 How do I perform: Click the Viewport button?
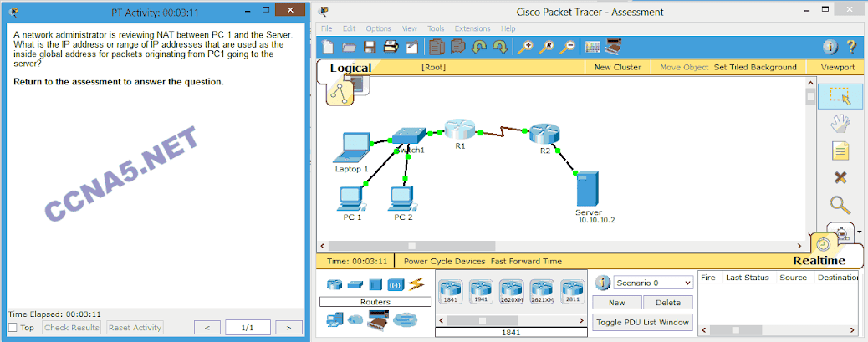[x=838, y=67]
